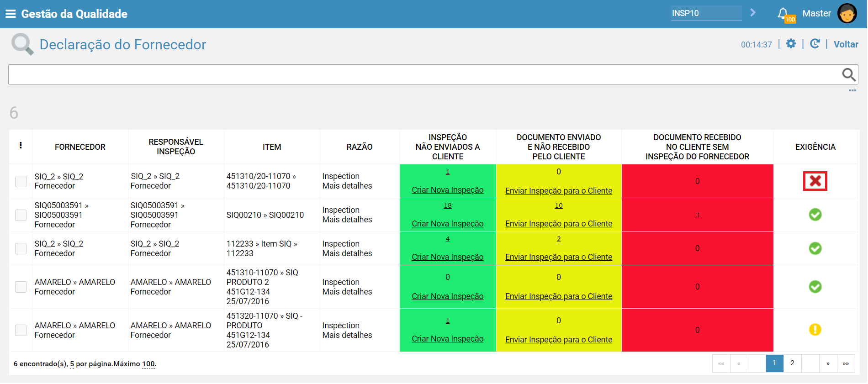
Task: Click the Voltar link
Action: pos(846,44)
